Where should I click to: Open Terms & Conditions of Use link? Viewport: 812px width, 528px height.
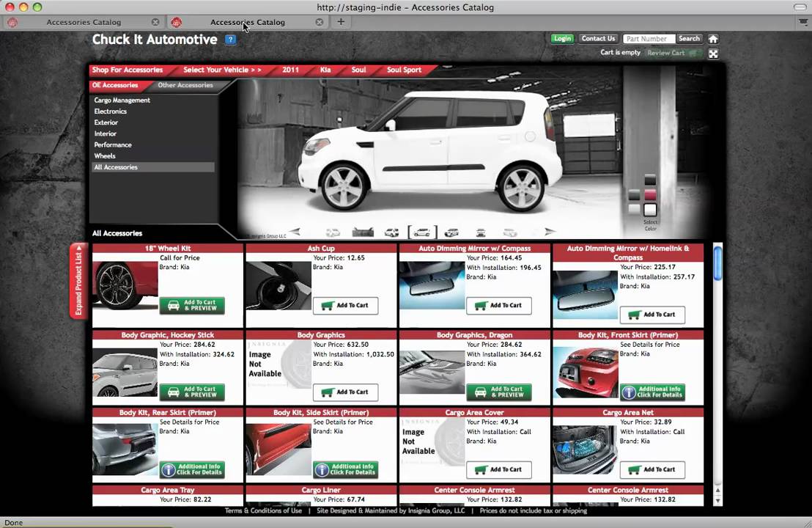point(263,511)
